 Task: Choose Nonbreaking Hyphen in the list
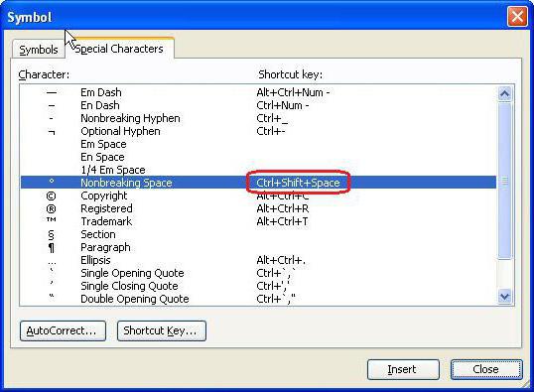pos(258,118)
